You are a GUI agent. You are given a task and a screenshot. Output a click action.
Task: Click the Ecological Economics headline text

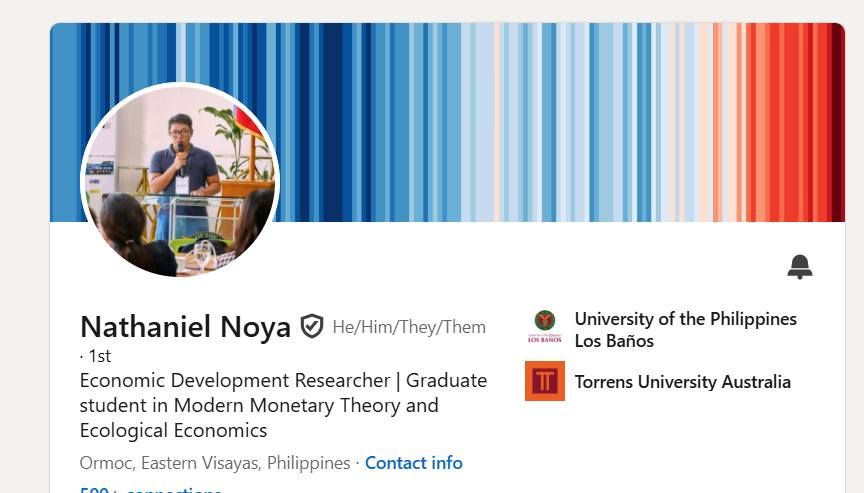point(173,431)
